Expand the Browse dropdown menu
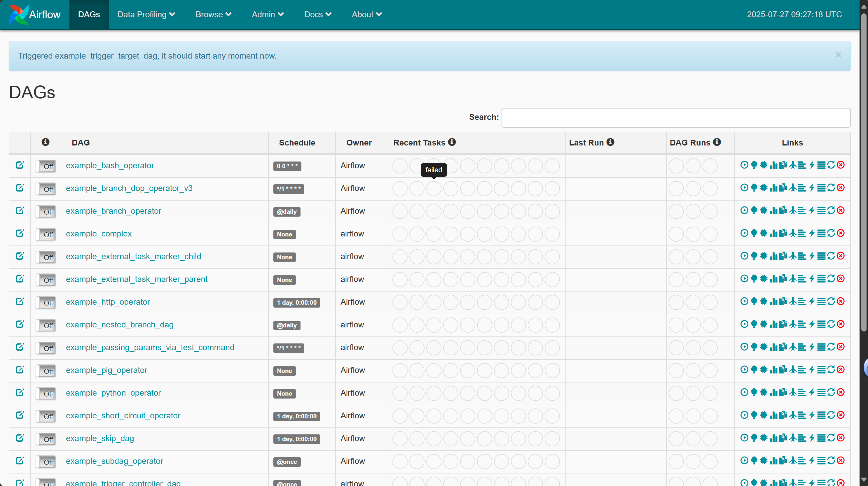Image resolution: width=868 pixels, height=486 pixels. [x=213, y=15]
